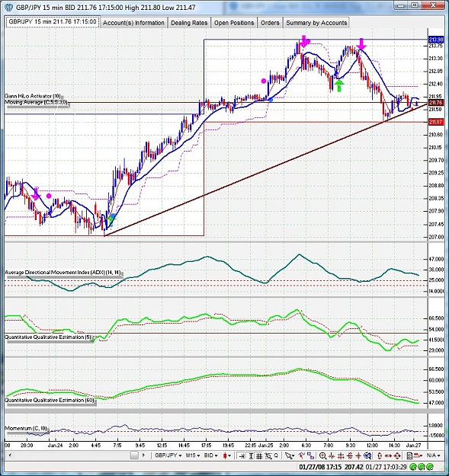449x476 pixels.
Task: Click the 207.42 value in status bar
Action: click(x=354, y=467)
